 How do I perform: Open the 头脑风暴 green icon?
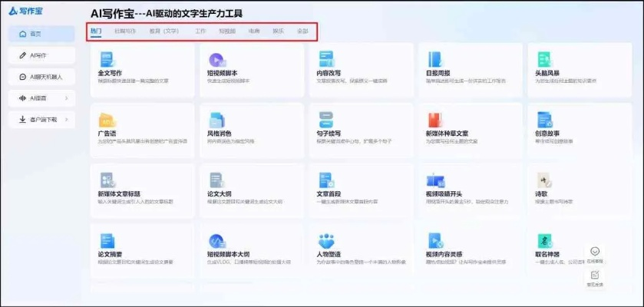[546, 60]
